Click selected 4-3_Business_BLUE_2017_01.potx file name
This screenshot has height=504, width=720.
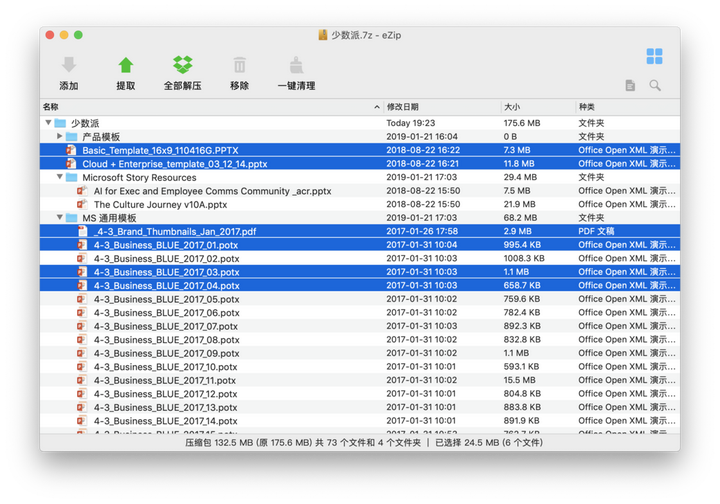[x=166, y=245]
